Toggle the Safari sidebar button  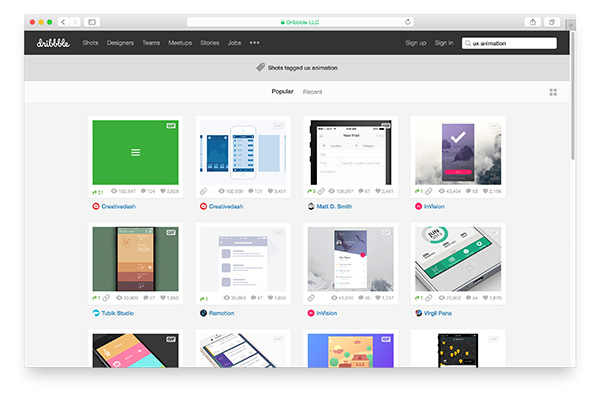92,21
